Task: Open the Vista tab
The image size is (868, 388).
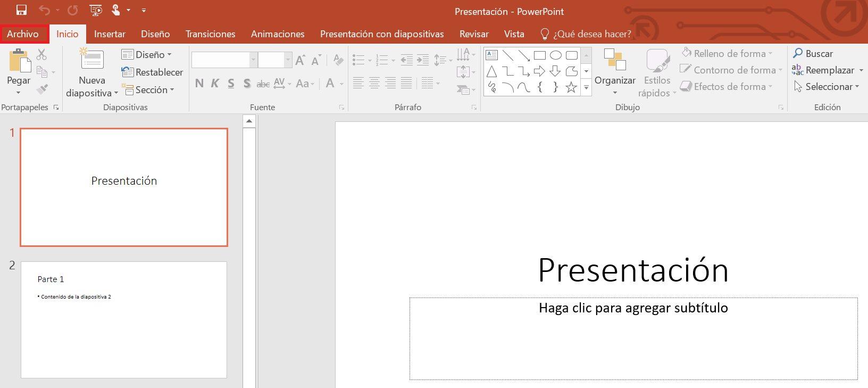Action: (x=514, y=34)
